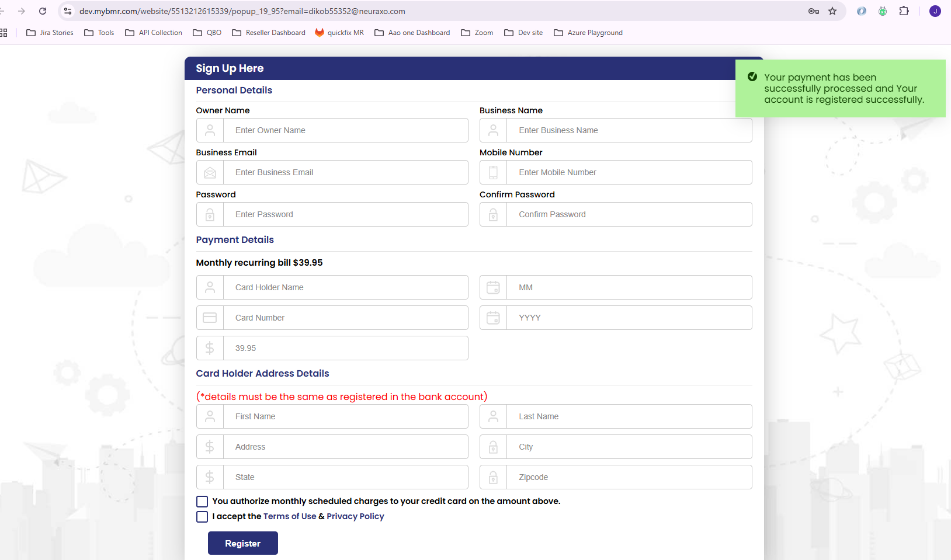This screenshot has height=560, width=951.
Task: Click the browser reload page icon
Action: pyautogui.click(x=43, y=11)
